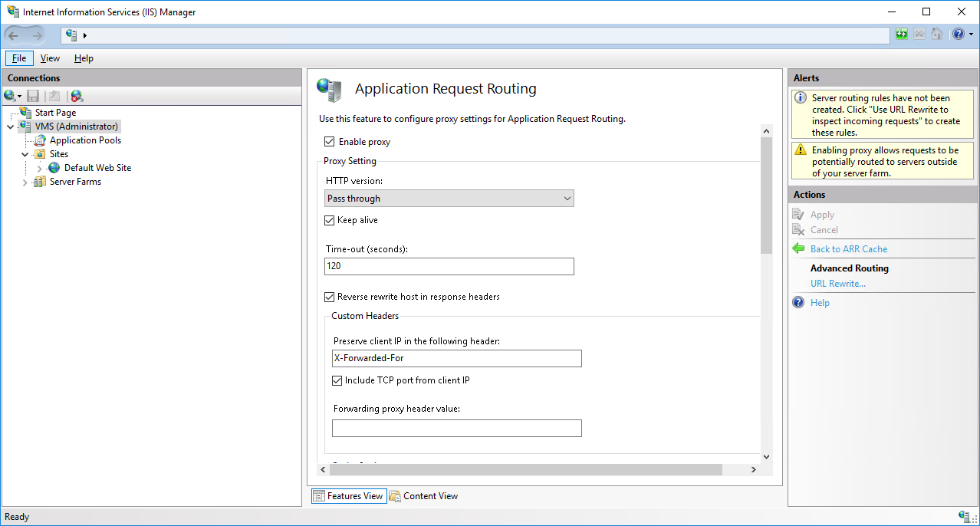Click the server icon in the address bar
Image resolution: width=980 pixels, height=526 pixels.
(72, 35)
